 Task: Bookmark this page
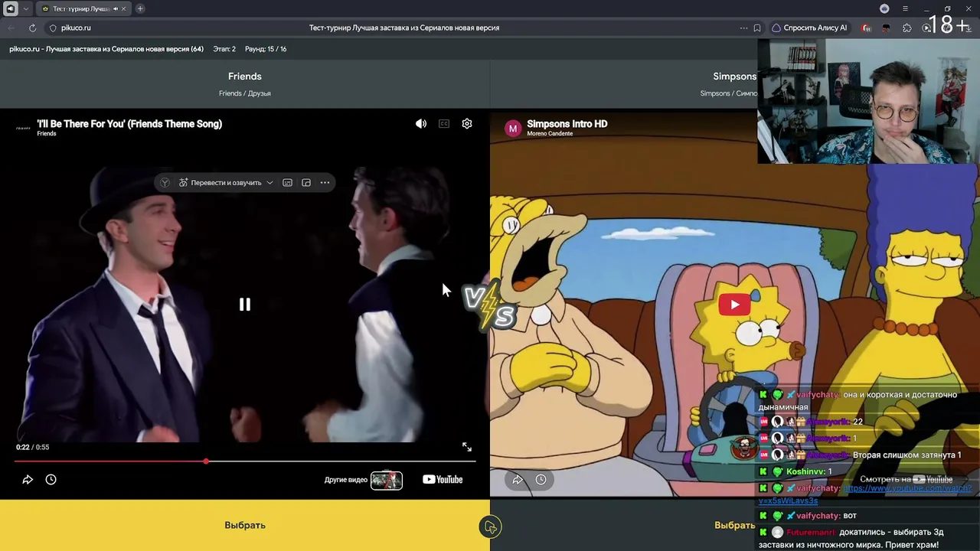pyautogui.click(x=757, y=28)
